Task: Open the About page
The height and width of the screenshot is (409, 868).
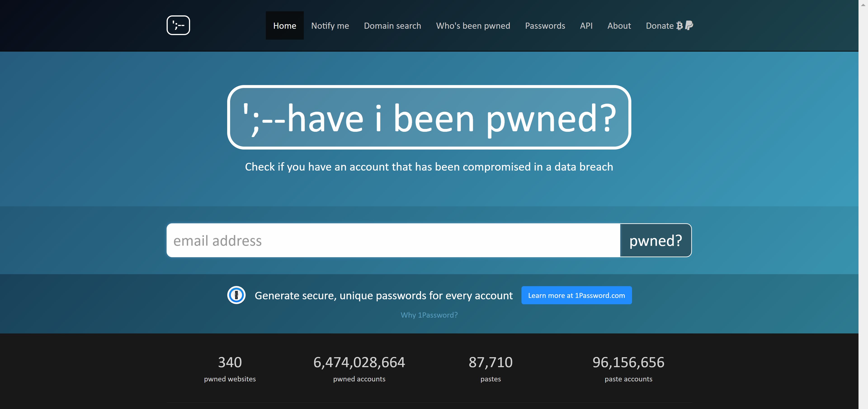Action: (x=619, y=25)
